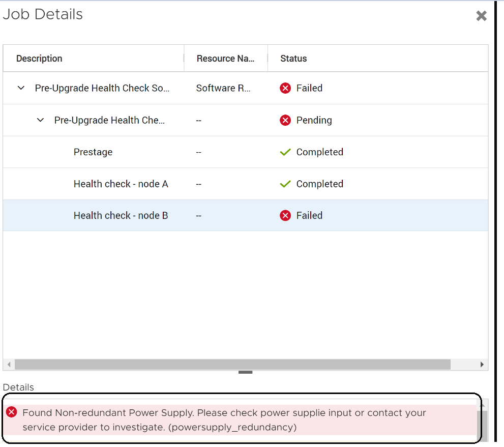Click the Description column header
This screenshot has height=447, width=504.
(39, 58)
